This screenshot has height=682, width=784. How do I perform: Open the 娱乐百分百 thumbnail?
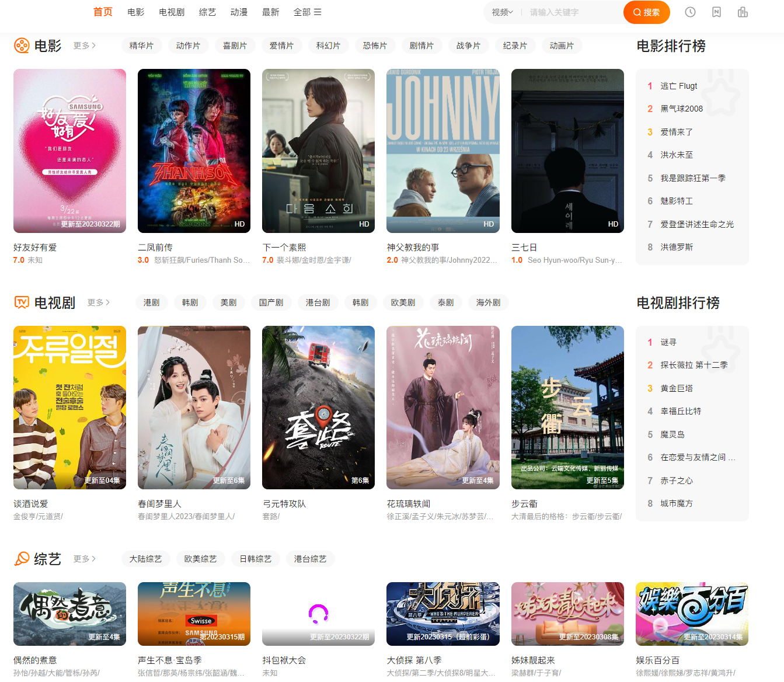692,614
